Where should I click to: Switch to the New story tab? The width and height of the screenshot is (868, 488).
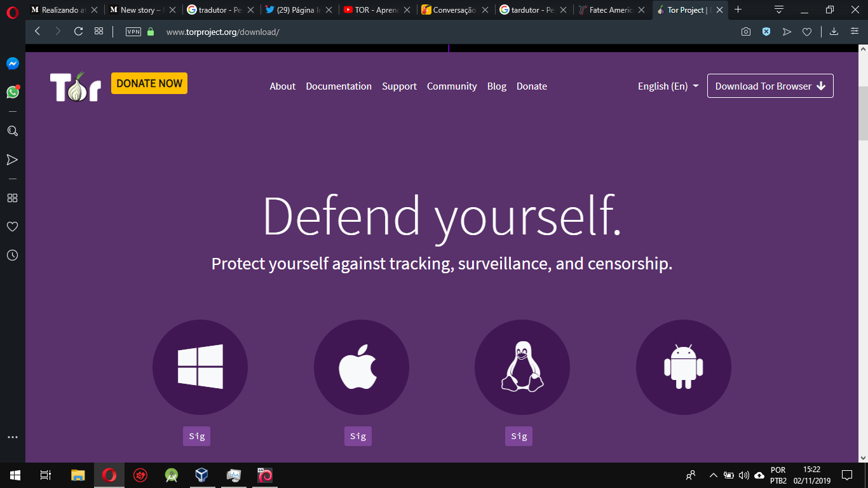click(142, 10)
